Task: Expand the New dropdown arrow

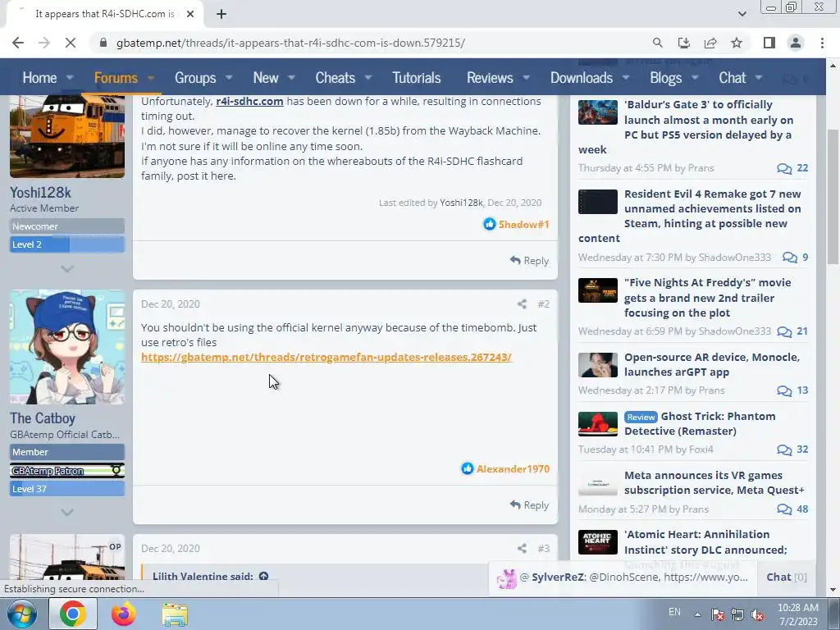Action: pyautogui.click(x=291, y=78)
